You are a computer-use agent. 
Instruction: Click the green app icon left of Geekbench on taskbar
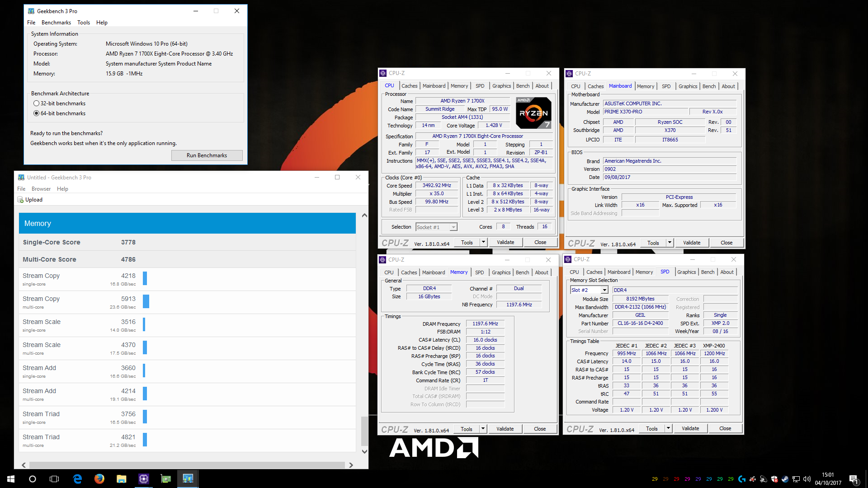click(166, 479)
